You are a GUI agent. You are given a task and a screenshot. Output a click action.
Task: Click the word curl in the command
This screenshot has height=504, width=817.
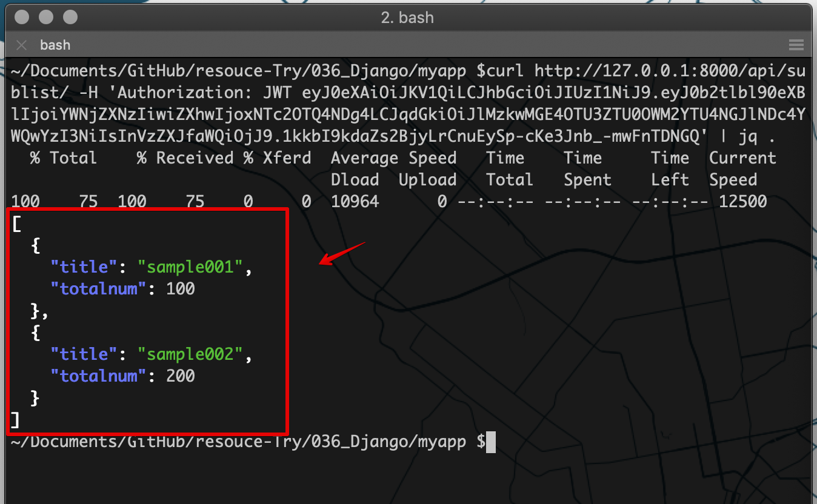click(505, 71)
